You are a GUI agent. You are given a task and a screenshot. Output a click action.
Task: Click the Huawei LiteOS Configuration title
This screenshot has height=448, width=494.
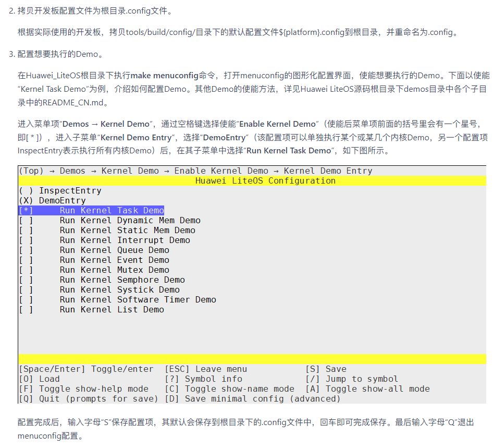tap(265, 181)
